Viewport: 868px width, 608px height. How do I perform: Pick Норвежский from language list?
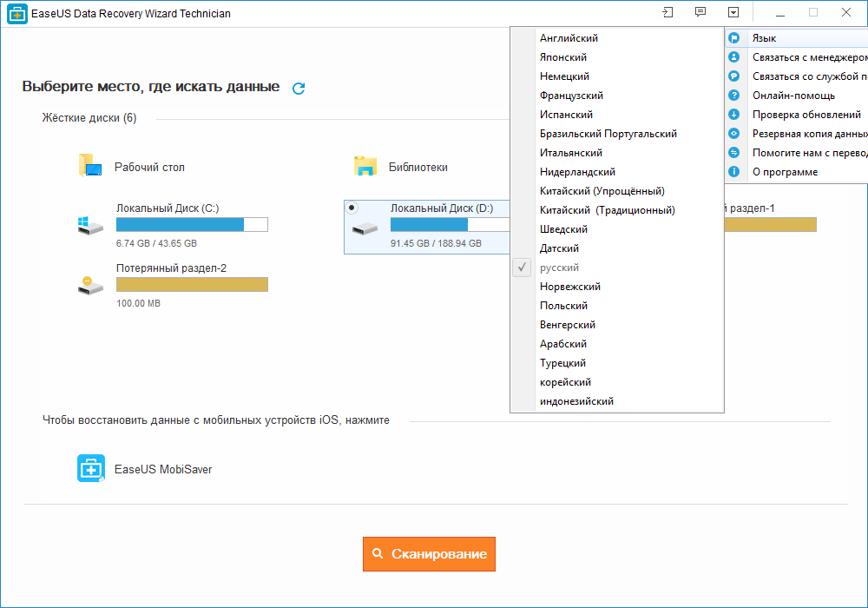(x=616, y=287)
